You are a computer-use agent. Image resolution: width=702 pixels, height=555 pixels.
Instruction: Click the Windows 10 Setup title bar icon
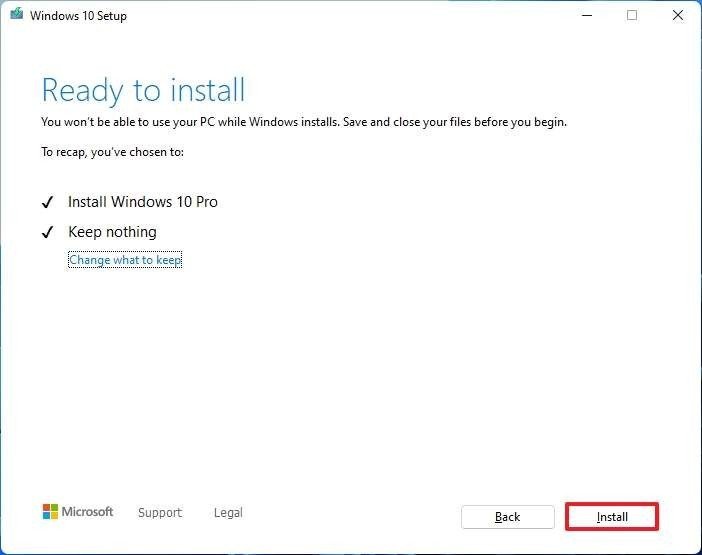17,14
